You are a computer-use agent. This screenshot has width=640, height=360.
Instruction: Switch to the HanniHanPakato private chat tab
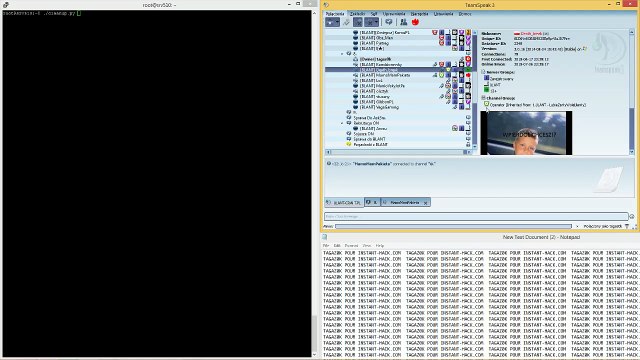(405, 202)
